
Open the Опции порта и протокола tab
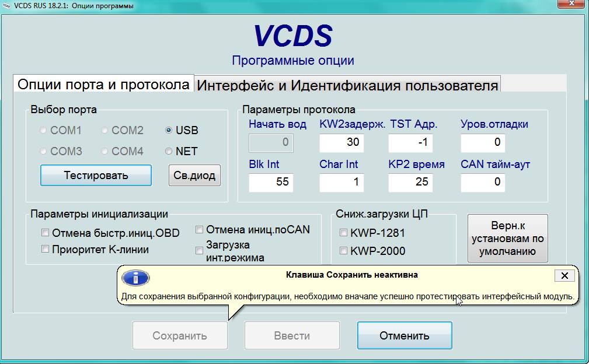pos(103,84)
